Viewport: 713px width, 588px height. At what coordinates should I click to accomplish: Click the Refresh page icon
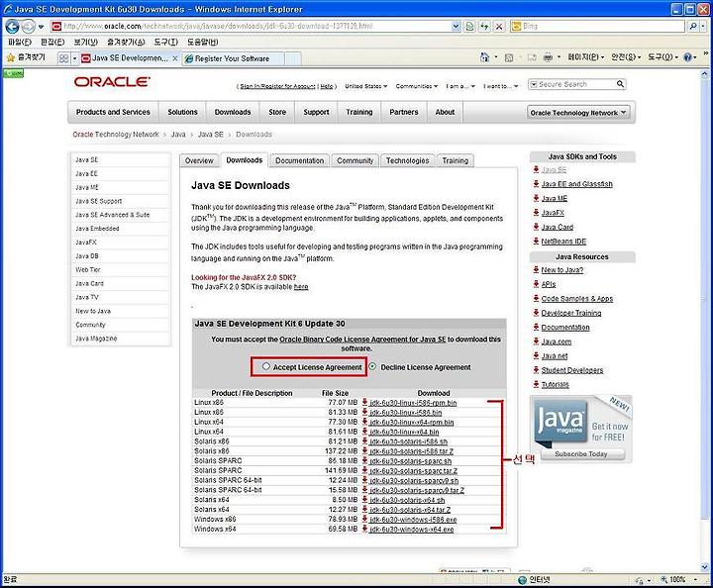pyautogui.click(x=484, y=27)
